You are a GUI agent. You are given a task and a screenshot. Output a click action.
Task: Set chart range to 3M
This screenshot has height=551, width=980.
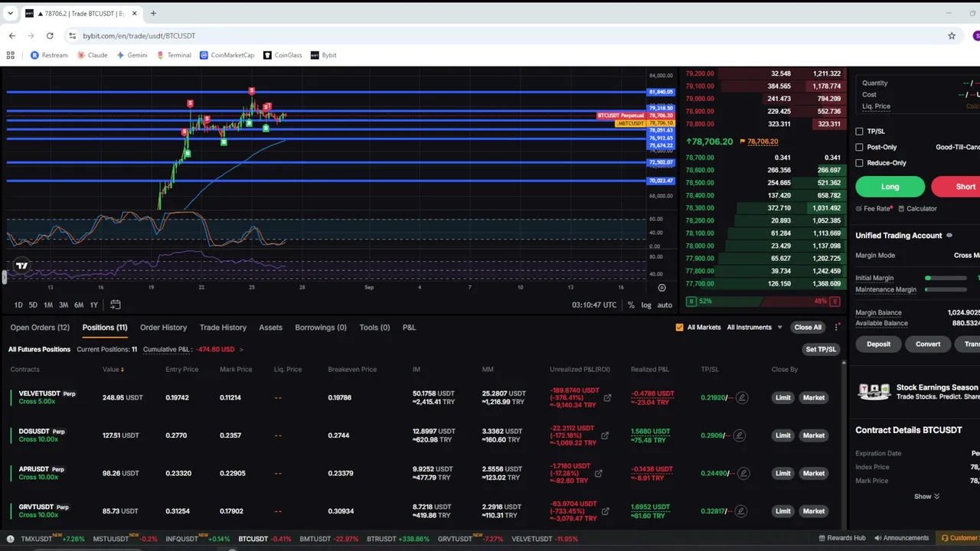pyautogui.click(x=63, y=305)
